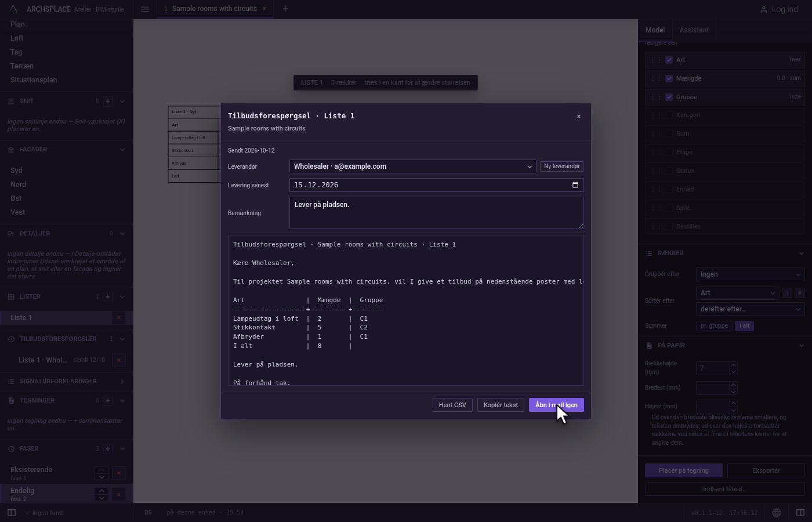Screen dimensions: 812x522
Task: Switch to the Assistent tab
Action: click(694, 30)
